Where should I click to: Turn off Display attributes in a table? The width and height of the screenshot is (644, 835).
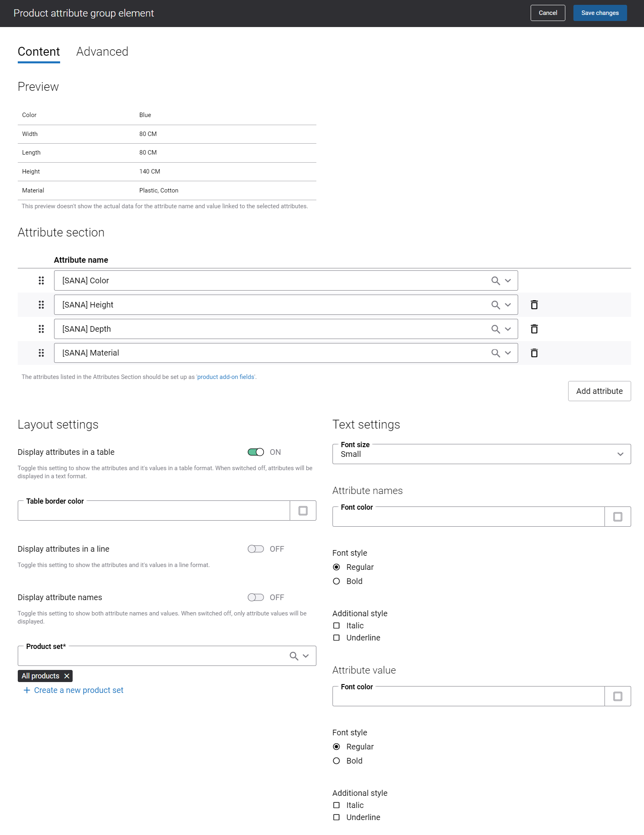(x=256, y=452)
